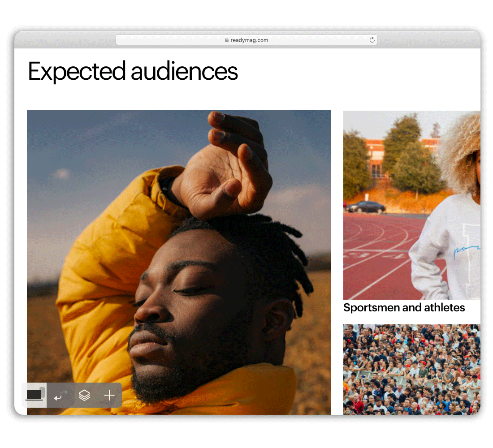The image size is (493, 448).
Task: Reload the page with the refresh icon
Action: [x=372, y=40]
